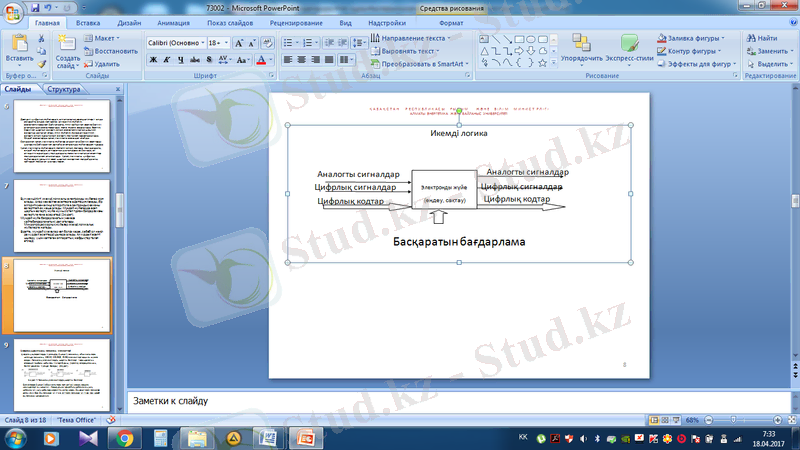This screenshot has width=800, height=450.
Task: Toggle bold text formatting
Action: [153, 60]
